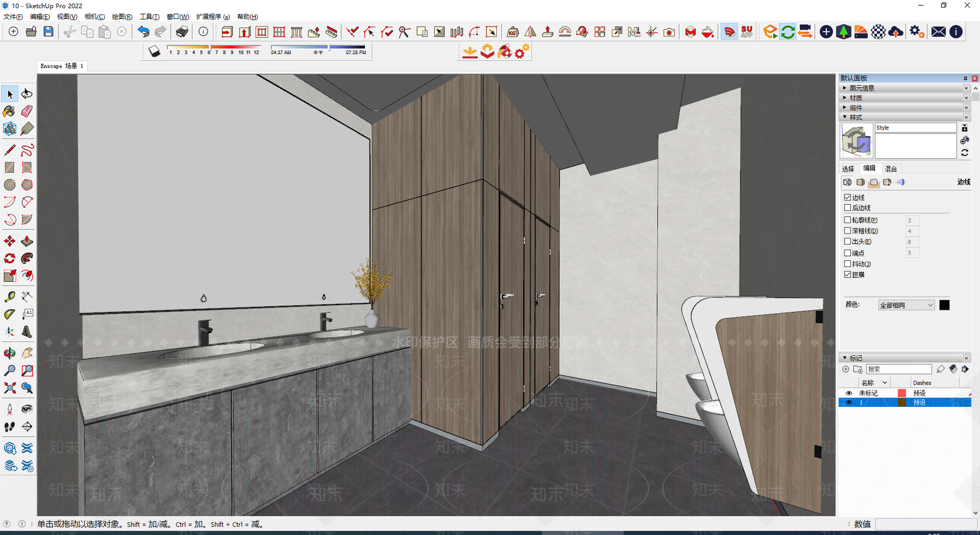Switch to the 混合 tab in styles
Viewport: 980px width, 535px height.
click(x=891, y=169)
